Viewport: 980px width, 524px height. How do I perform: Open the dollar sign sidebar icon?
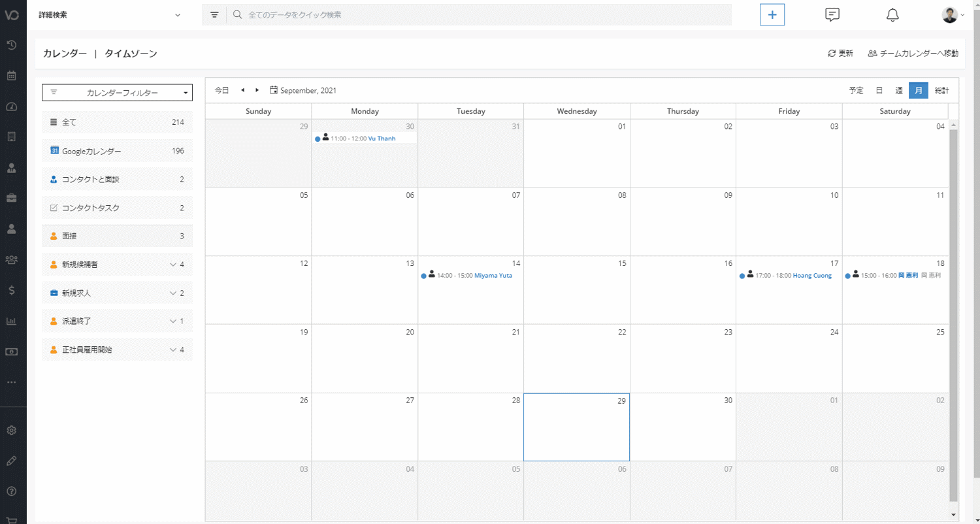(11, 291)
